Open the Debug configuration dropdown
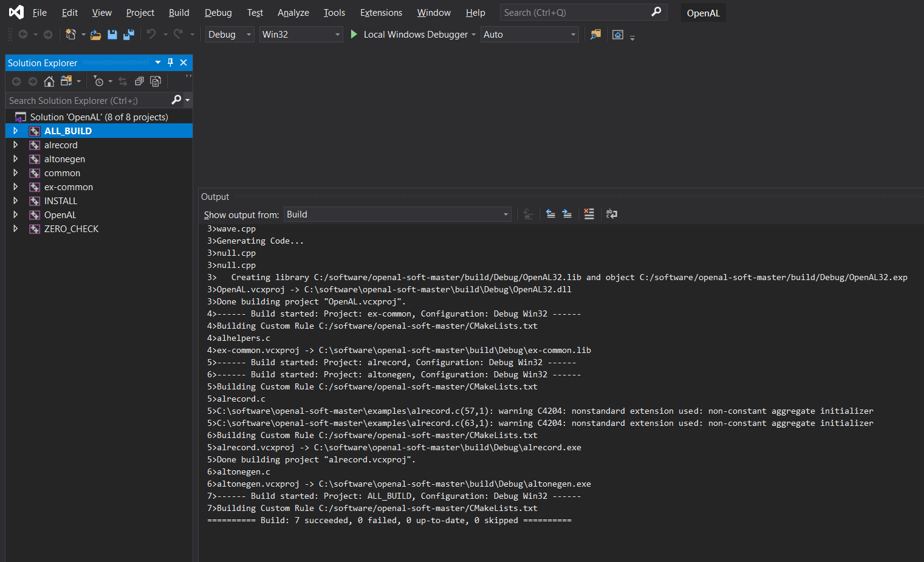Viewport: 924px width, 562px height. click(229, 35)
